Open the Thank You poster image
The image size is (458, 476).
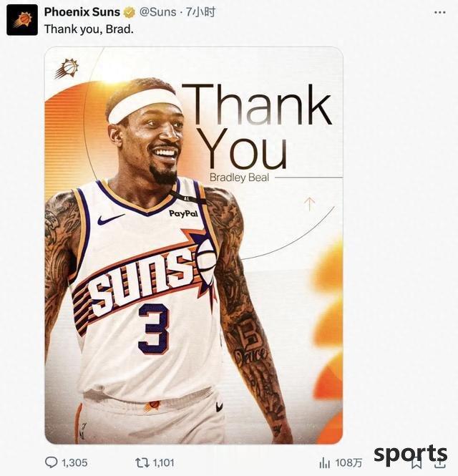point(194,246)
